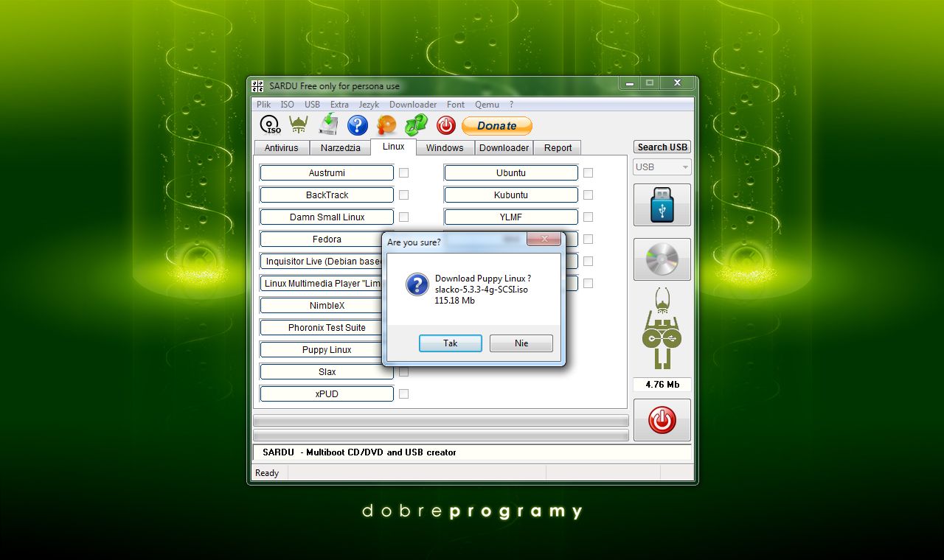Click the BackTrack distro button

tap(327, 195)
